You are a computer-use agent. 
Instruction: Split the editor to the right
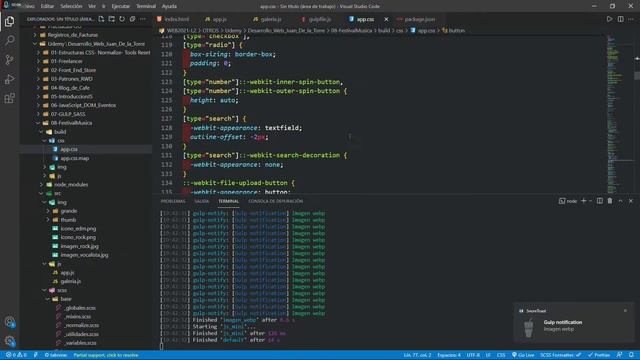pyautogui.click(x=620, y=19)
